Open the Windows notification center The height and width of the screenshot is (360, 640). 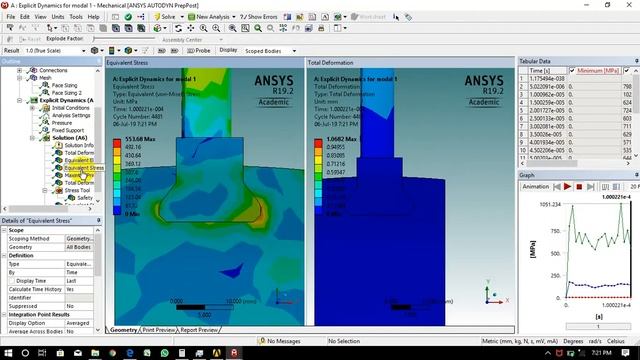626,353
